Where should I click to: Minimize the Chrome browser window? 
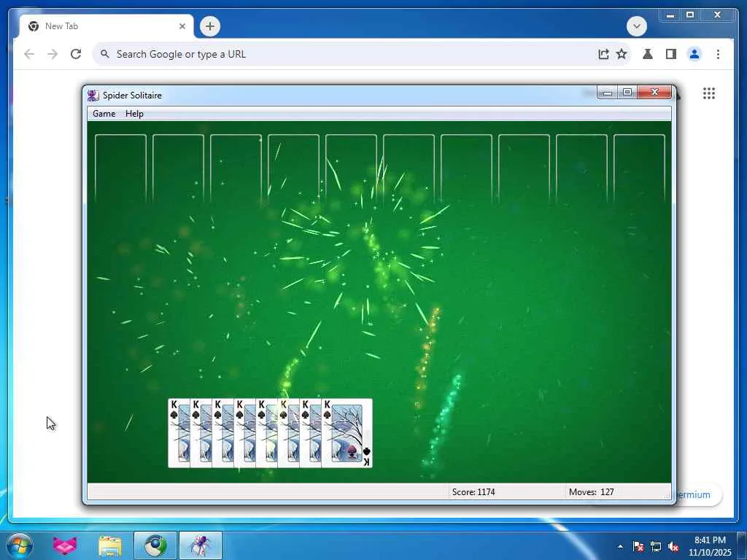coord(670,15)
